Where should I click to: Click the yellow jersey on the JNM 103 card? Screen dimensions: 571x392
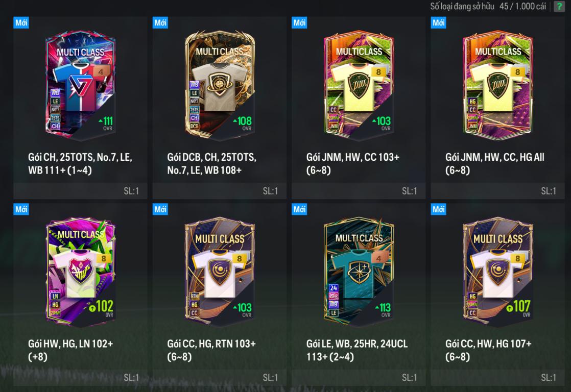tap(359, 87)
